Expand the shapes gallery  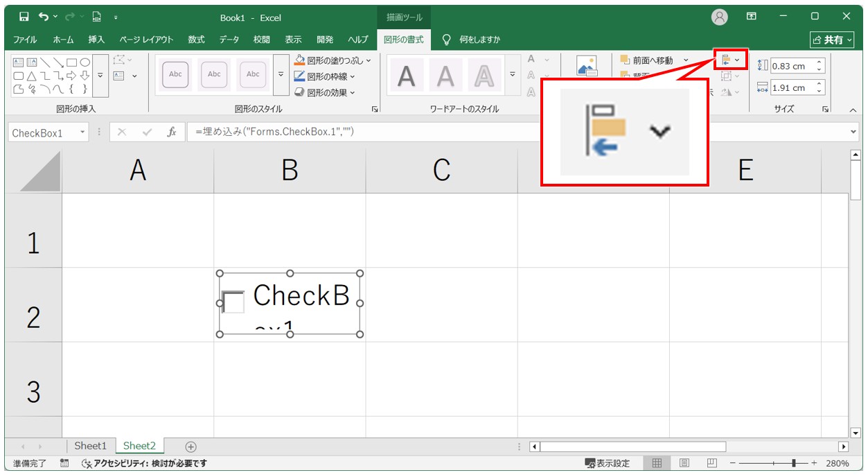click(x=100, y=75)
